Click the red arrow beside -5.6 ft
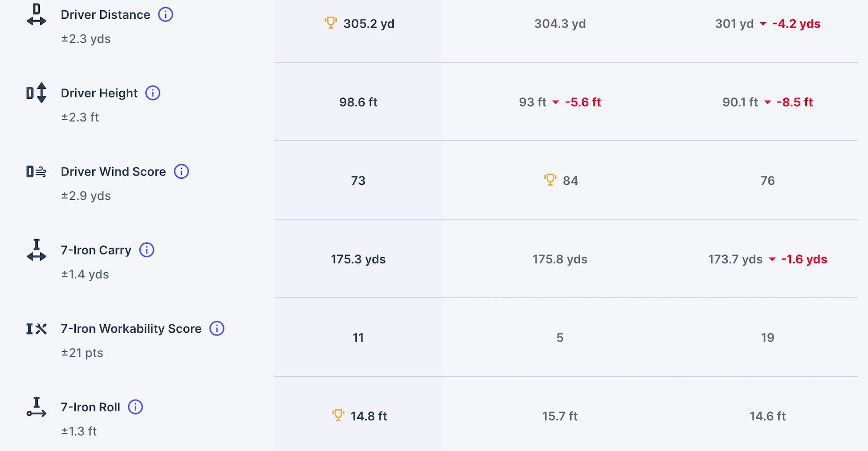Viewport: 868px width, 451px height. tap(556, 102)
